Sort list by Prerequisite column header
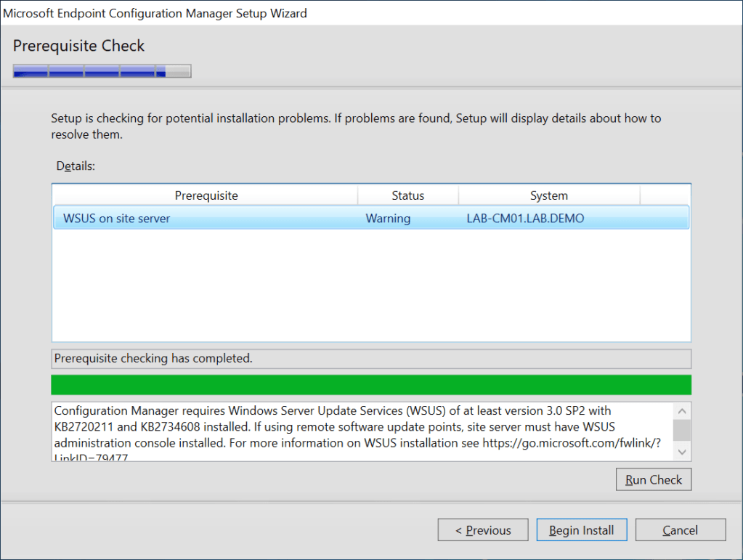The width and height of the screenshot is (743, 560). [x=206, y=195]
